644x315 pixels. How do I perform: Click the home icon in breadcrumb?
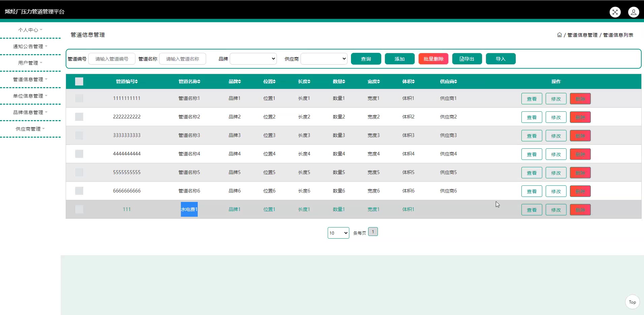pyautogui.click(x=559, y=35)
